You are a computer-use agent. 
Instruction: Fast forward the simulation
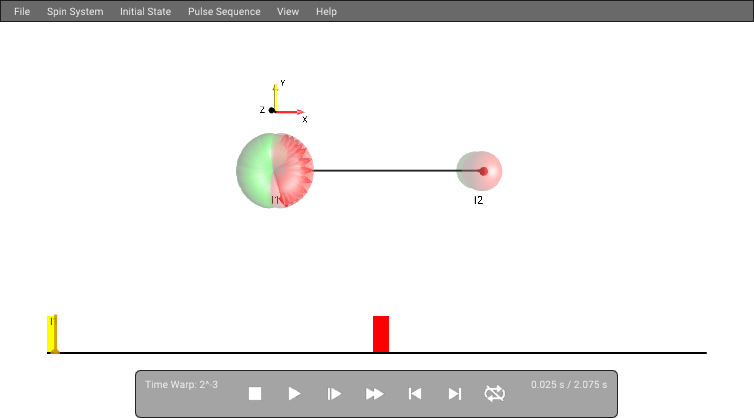pyautogui.click(x=374, y=394)
